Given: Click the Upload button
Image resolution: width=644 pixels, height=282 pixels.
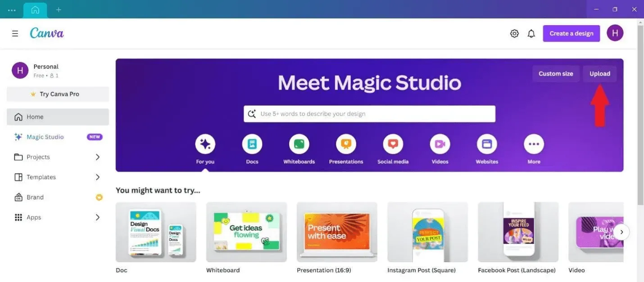Looking at the screenshot, I should [600, 74].
